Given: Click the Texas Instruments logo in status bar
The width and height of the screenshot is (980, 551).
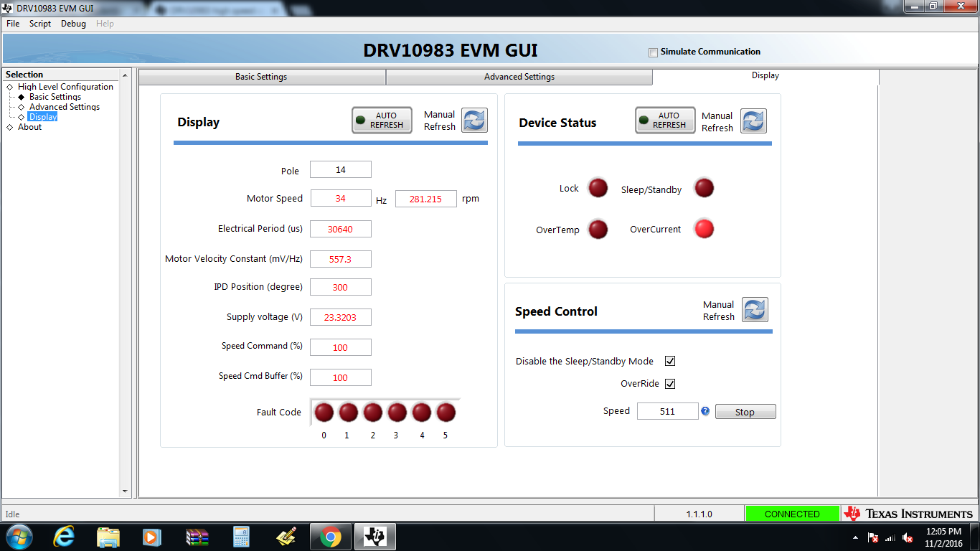Looking at the screenshot, I should [908, 514].
